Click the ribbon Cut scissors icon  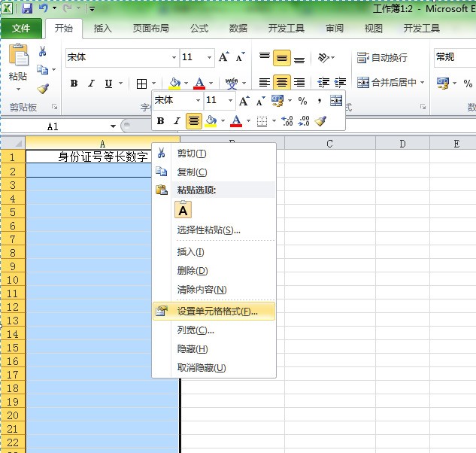coord(43,51)
